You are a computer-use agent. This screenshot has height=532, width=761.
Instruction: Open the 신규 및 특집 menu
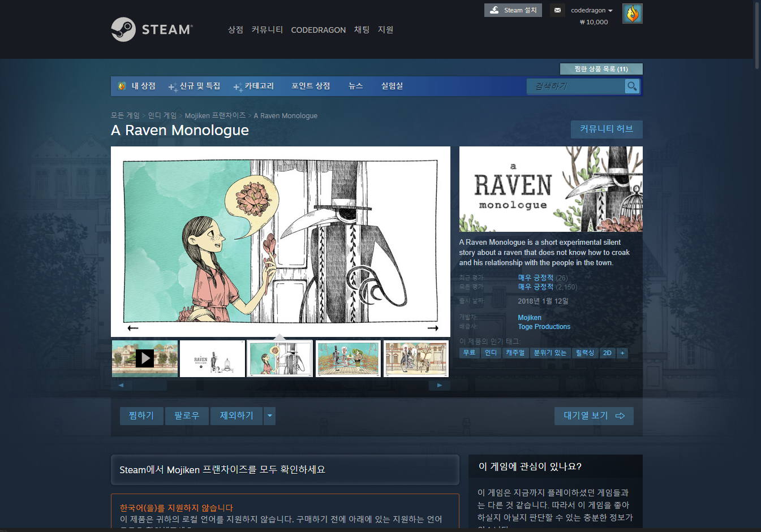[195, 86]
